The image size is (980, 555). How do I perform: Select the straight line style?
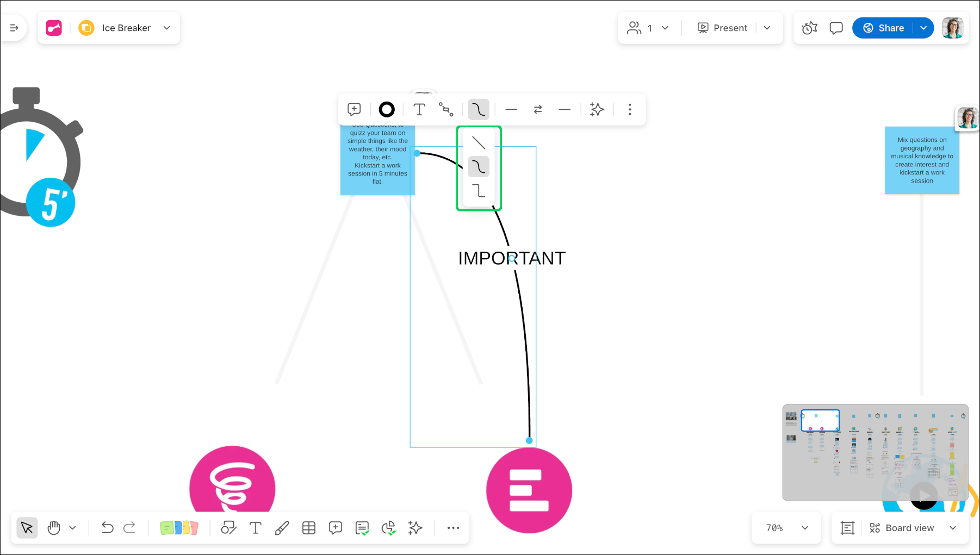tap(479, 142)
